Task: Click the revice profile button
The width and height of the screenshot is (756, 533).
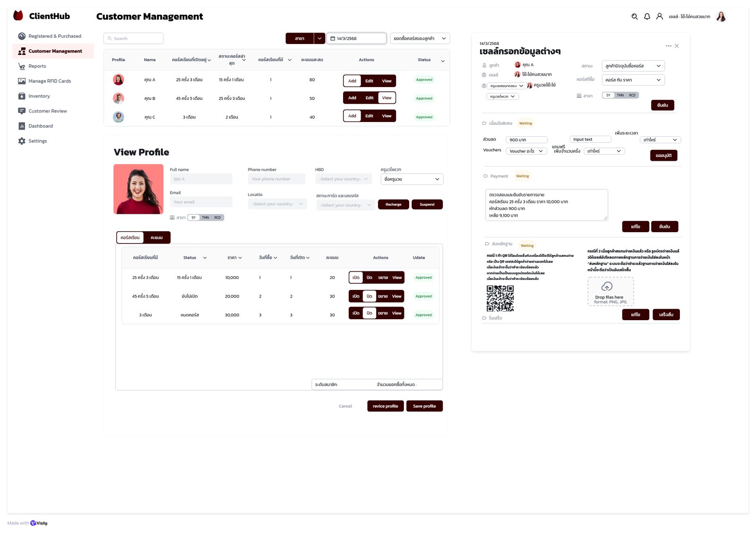Action: (386, 406)
